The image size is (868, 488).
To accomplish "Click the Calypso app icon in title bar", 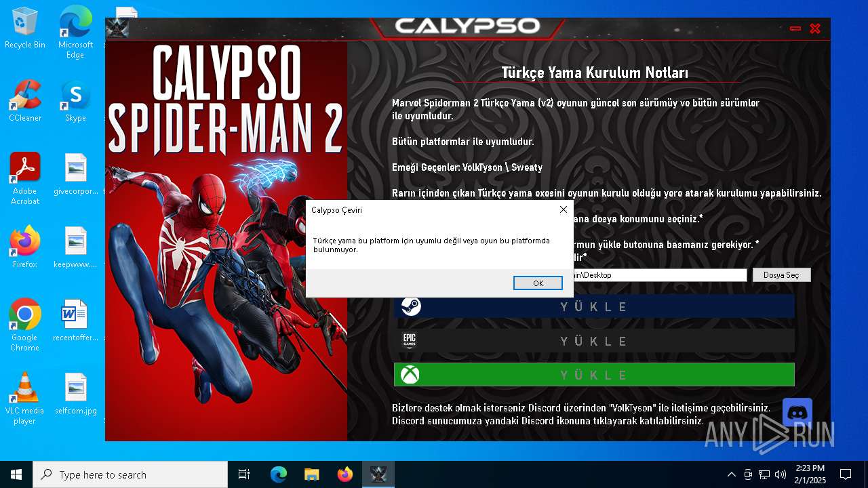I will point(117,28).
